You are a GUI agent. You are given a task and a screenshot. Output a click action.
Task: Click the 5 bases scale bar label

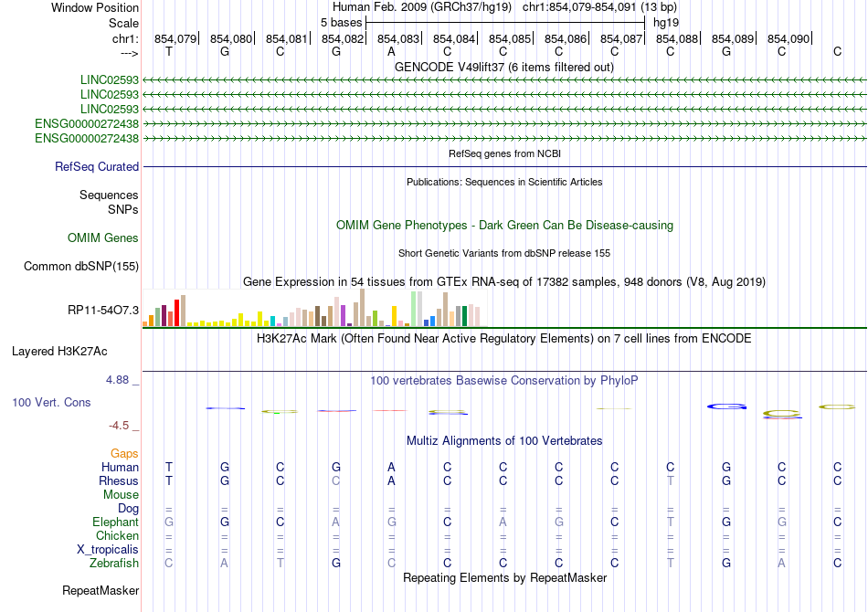click(x=341, y=23)
